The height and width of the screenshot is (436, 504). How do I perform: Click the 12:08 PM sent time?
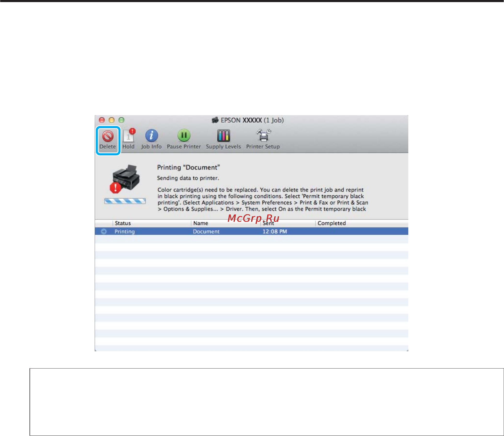[275, 231]
